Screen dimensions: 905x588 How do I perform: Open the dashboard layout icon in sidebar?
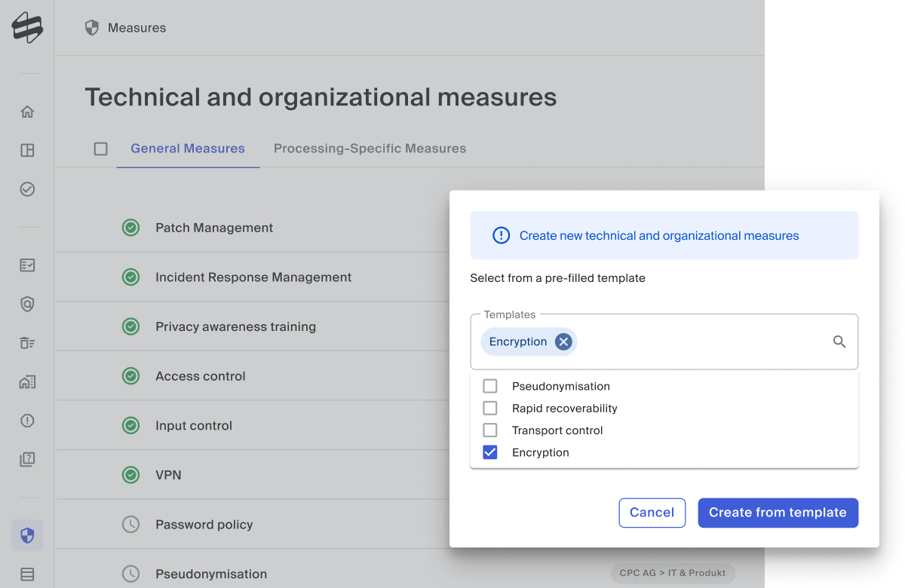pos(27,150)
